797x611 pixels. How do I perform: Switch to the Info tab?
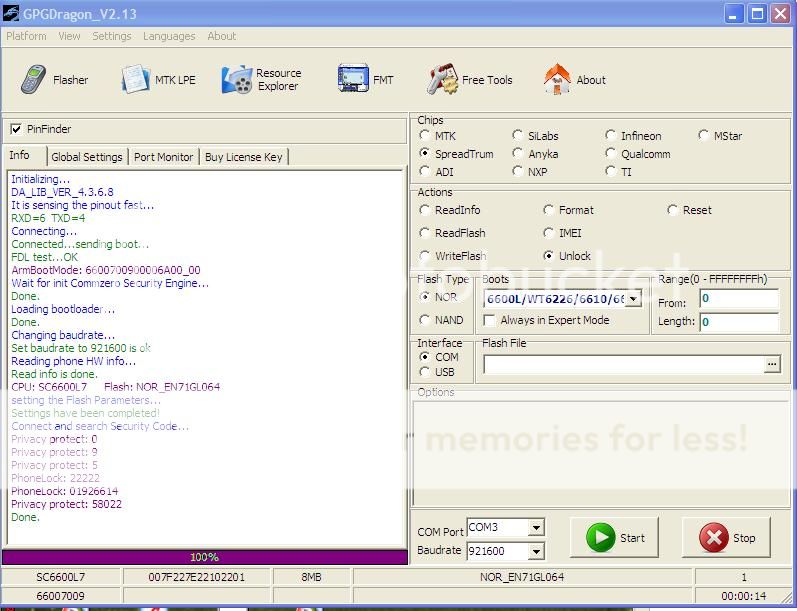pyautogui.click(x=24, y=156)
